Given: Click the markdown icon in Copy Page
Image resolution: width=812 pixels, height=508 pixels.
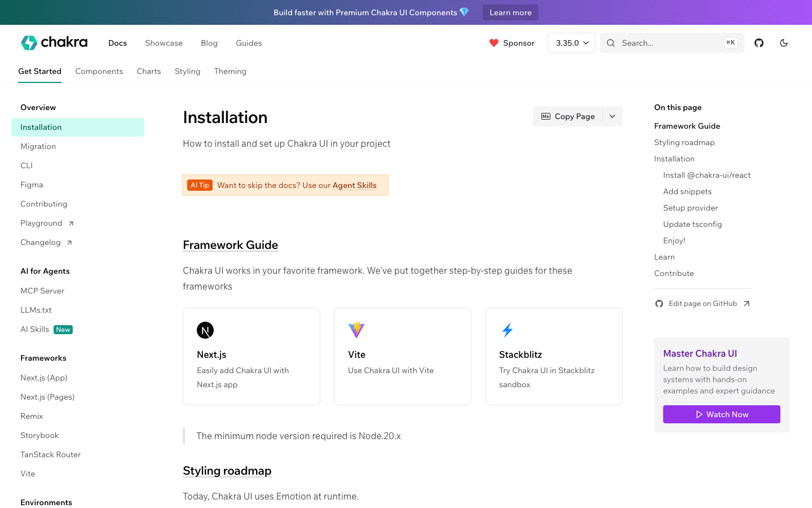Looking at the screenshot, I should pos(546,116).
